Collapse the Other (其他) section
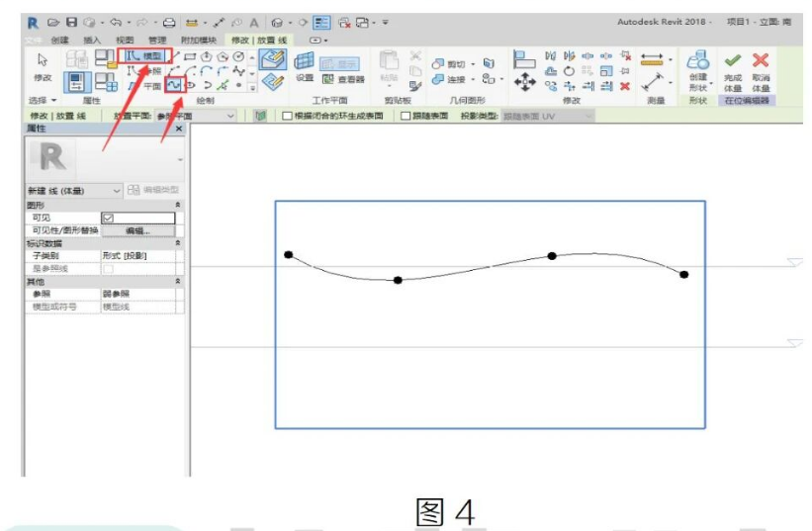Screen dimensions: 812x531 click(x=178, y=281)
